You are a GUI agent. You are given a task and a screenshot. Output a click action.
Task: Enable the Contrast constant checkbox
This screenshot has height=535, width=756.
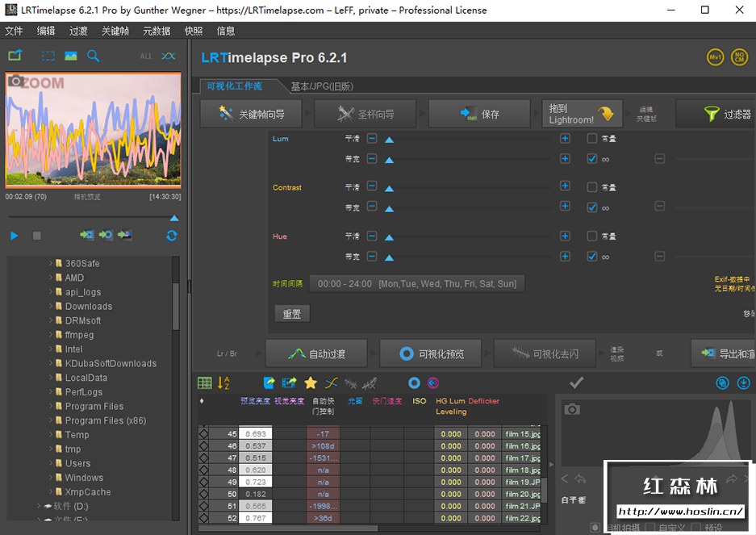pos(592,186)
